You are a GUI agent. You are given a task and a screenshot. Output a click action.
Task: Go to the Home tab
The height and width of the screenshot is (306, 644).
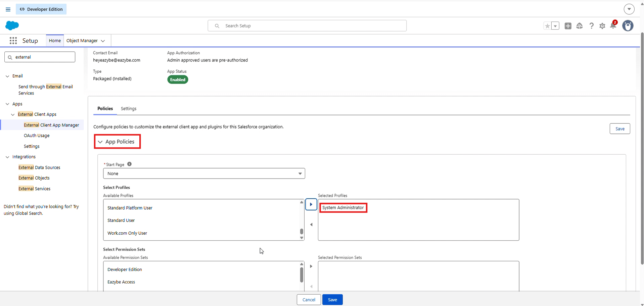[x=55, y=41]
